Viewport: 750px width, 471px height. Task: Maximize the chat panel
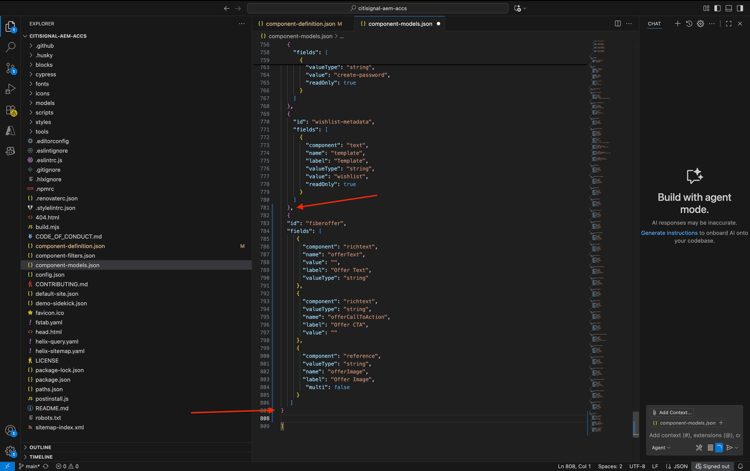click(x=728, y=23)
